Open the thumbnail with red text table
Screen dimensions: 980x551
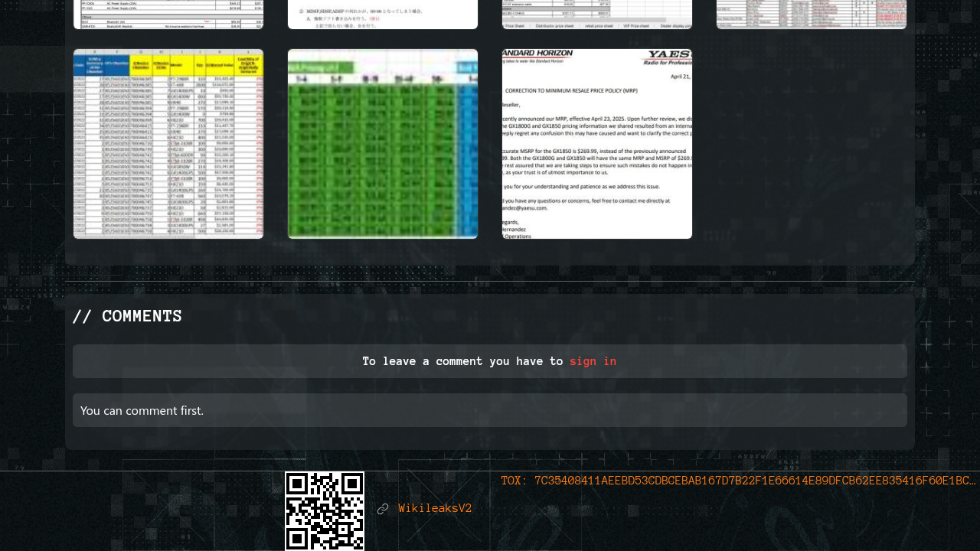pyautogui.click(x=812, y=14)
